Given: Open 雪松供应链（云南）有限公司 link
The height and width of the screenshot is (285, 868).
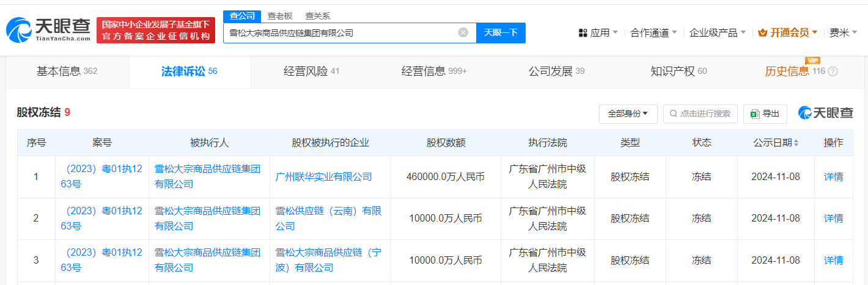Looking at the screenshot, I should tap(329, 218).
